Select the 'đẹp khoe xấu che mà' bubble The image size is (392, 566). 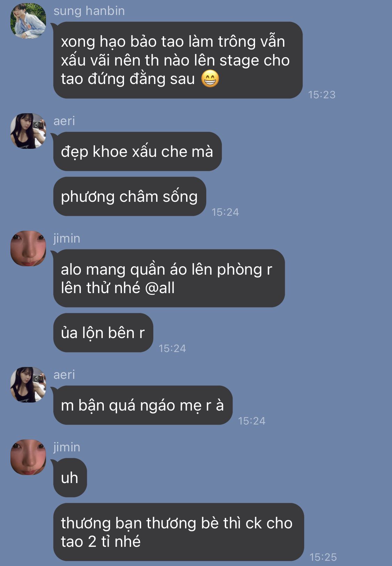pos(137,151)
